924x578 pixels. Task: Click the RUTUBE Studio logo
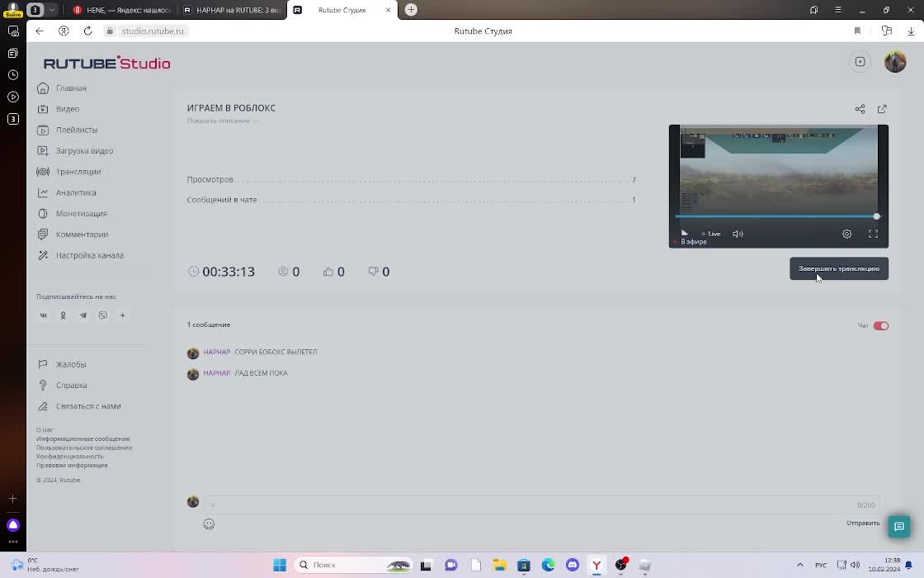tap(106, 63)
